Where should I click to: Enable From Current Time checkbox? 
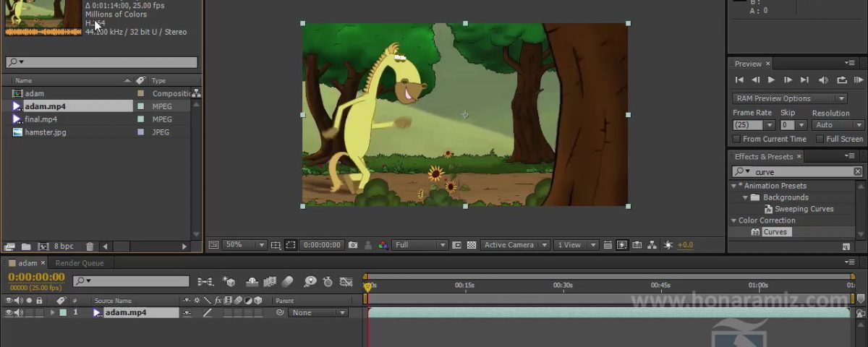tap(736, 139)
